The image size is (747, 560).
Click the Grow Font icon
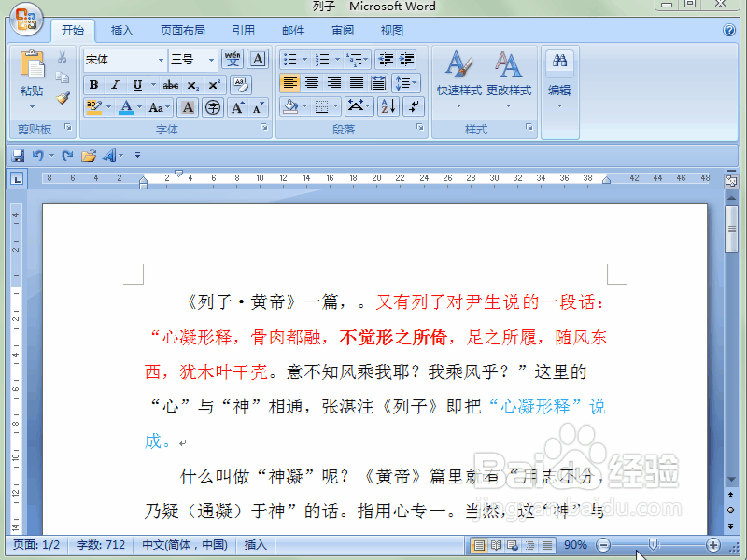tap(237, 107)
